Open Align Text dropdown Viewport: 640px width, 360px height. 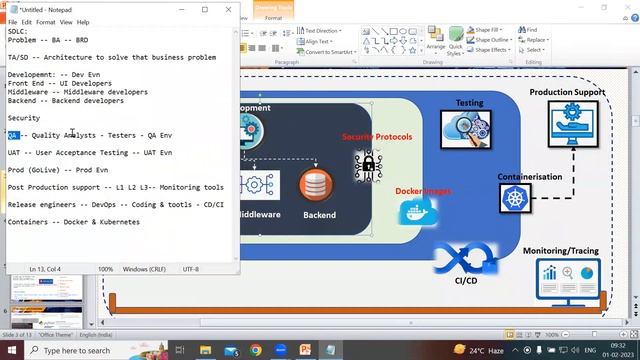(x=314, y=41)
